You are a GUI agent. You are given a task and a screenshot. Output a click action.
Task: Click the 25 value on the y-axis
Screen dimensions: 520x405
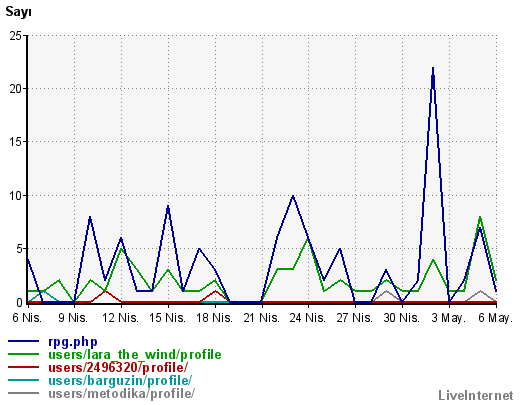pos(16,36)
